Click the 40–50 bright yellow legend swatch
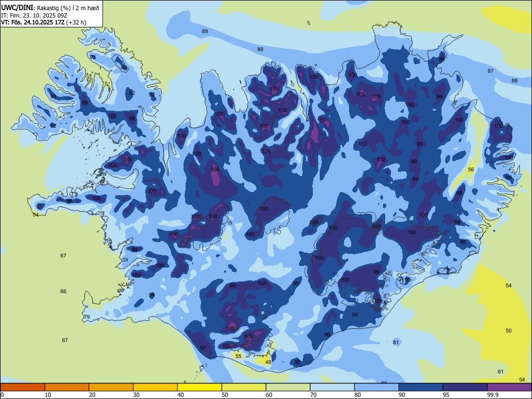The width and height of the screenshot is (532, 399). (x=199, y=387)
